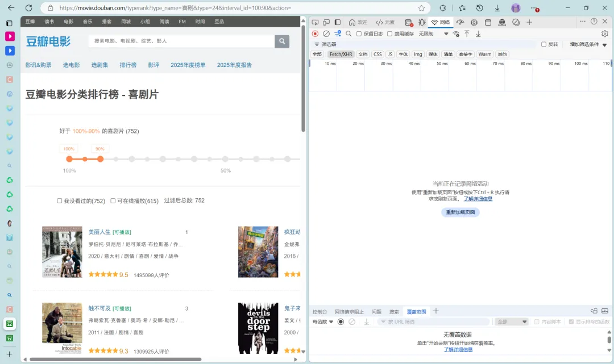The height and width of the screenshot is (364, 614).
Task: Toggle 内容脚本 checkbox in coverage panel
Action: tap(537, 321)
